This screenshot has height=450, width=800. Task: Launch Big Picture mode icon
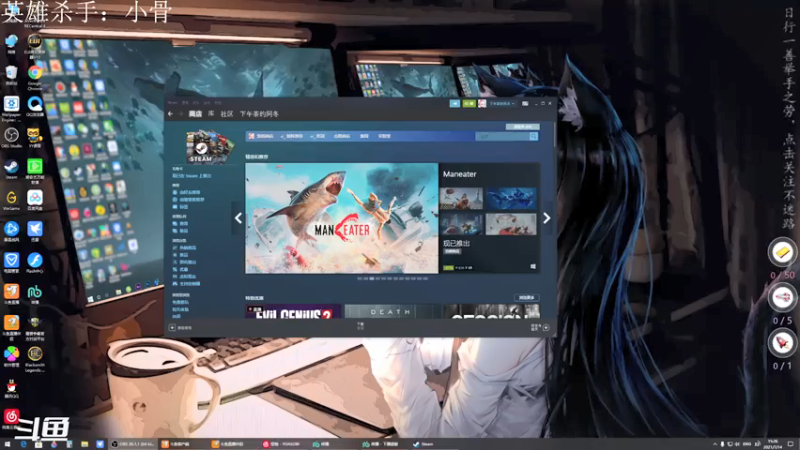[525, 104]
